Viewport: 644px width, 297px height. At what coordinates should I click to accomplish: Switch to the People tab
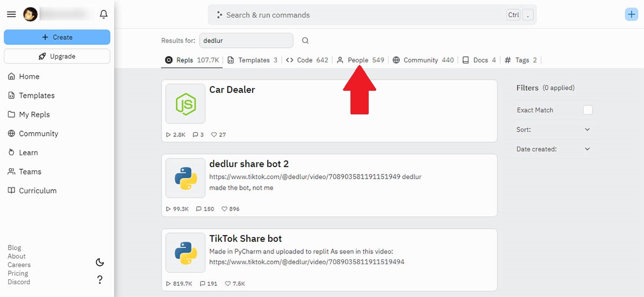(357, 60)
